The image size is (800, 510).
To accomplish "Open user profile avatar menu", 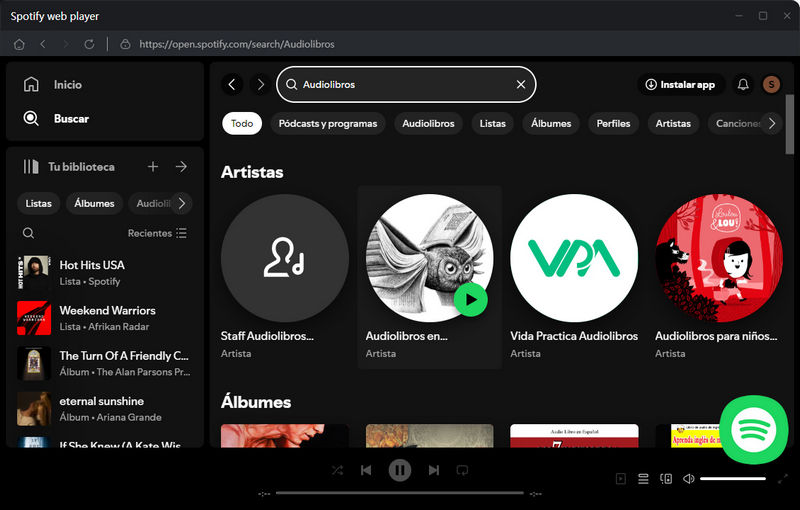I will [x=771, y=84].
